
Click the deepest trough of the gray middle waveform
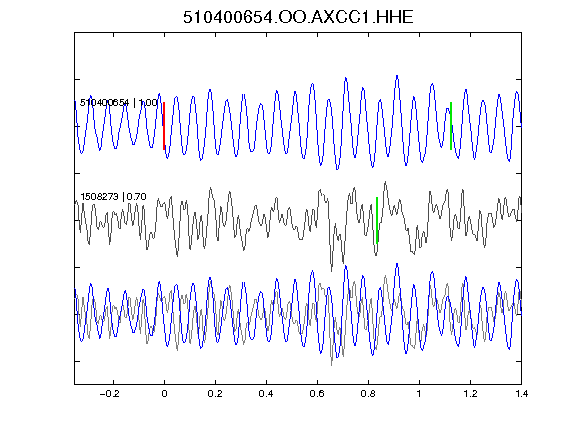[332, 271]
